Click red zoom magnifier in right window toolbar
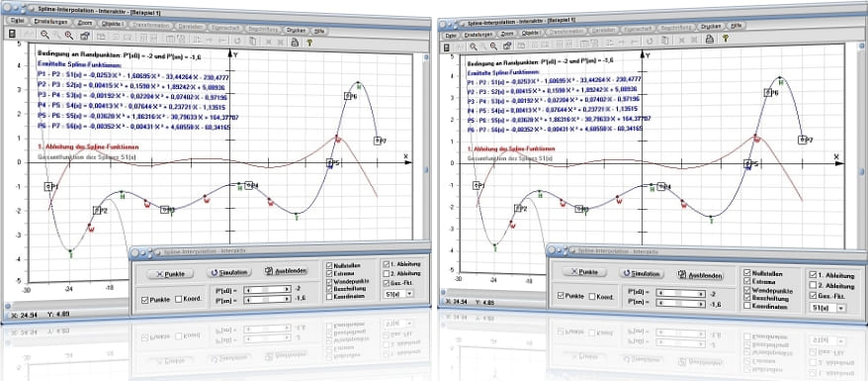The width and height of the screenshot is (868, 381). (x=493, y=46)
